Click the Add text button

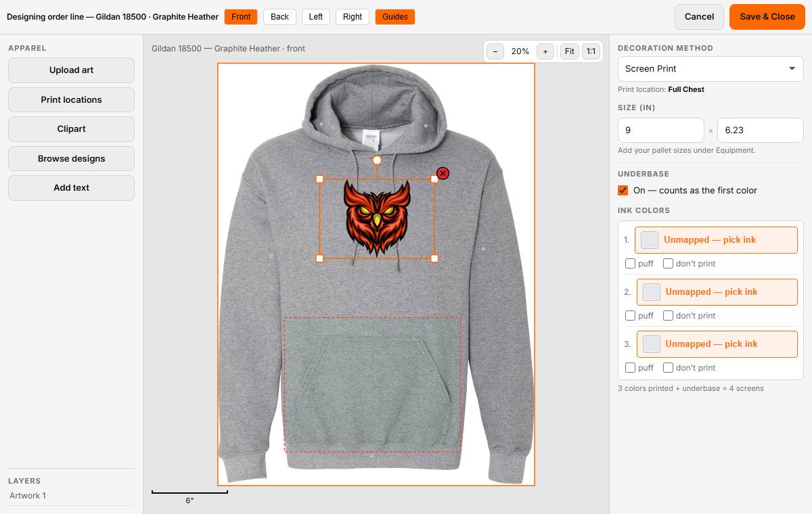point(71,188)
